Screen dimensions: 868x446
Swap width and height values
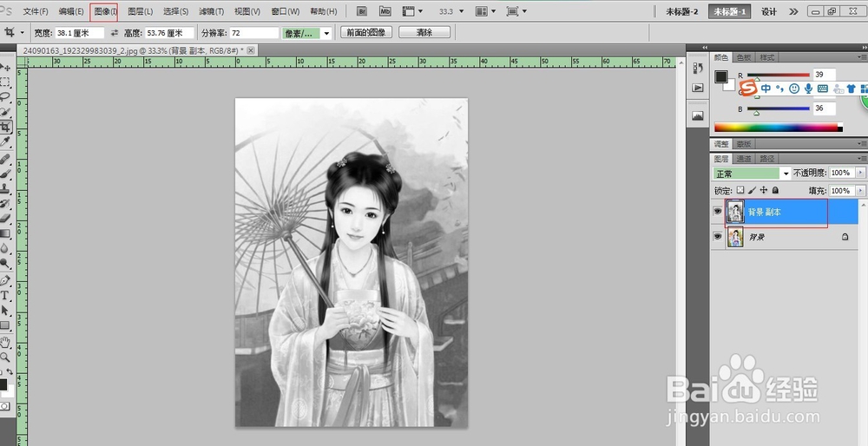coord(115,33)
